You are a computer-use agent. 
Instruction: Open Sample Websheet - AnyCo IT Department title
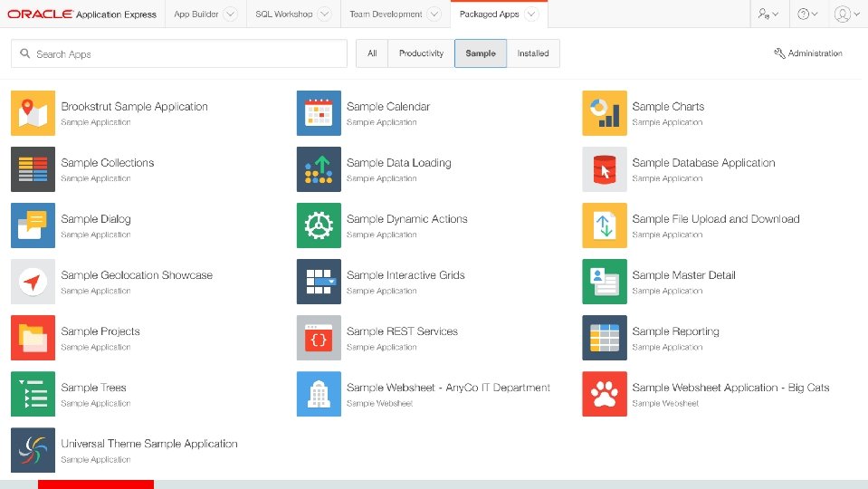coord(448,388)
